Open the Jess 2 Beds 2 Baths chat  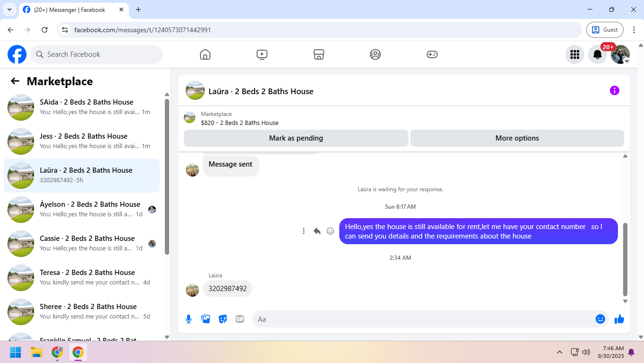(x=82, y=142)
